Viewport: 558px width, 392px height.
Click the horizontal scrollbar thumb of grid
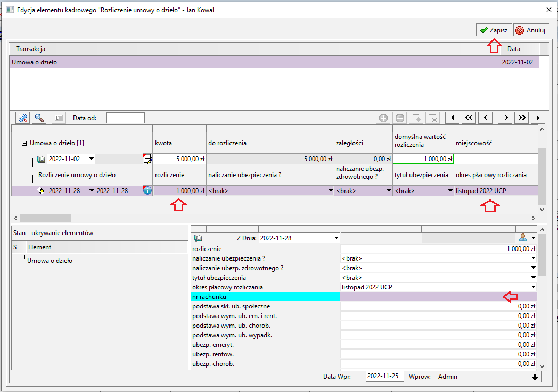tap(46, 218)
